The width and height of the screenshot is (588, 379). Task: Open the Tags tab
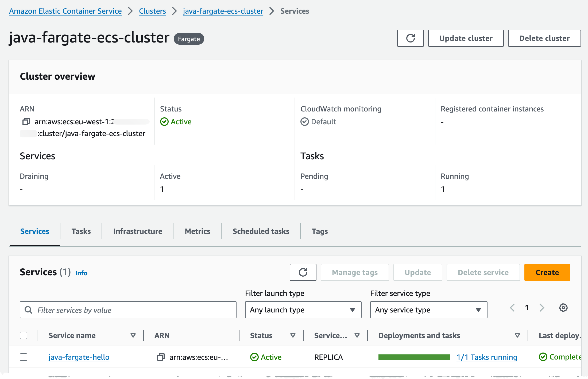320,231
